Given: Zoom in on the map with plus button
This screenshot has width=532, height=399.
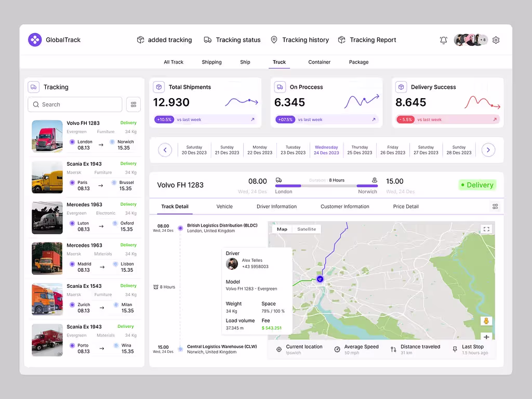Looking at the screenshot, I should coord(486,337).
